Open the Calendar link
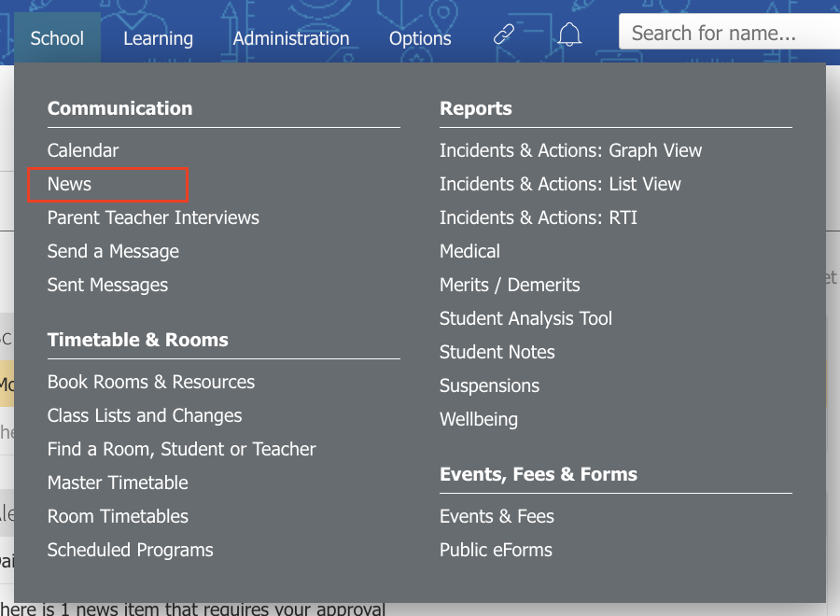 pyautogui.click(x=82, y=150)
